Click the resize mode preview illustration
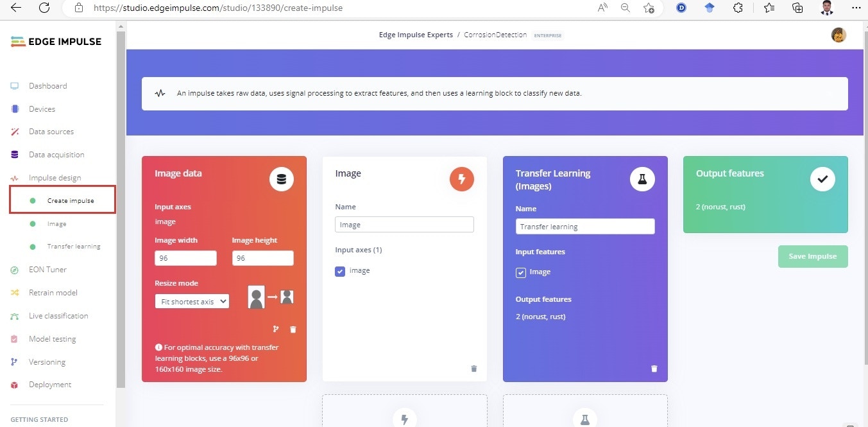This screenshot has height=427, width=868. tap(271, 297)
